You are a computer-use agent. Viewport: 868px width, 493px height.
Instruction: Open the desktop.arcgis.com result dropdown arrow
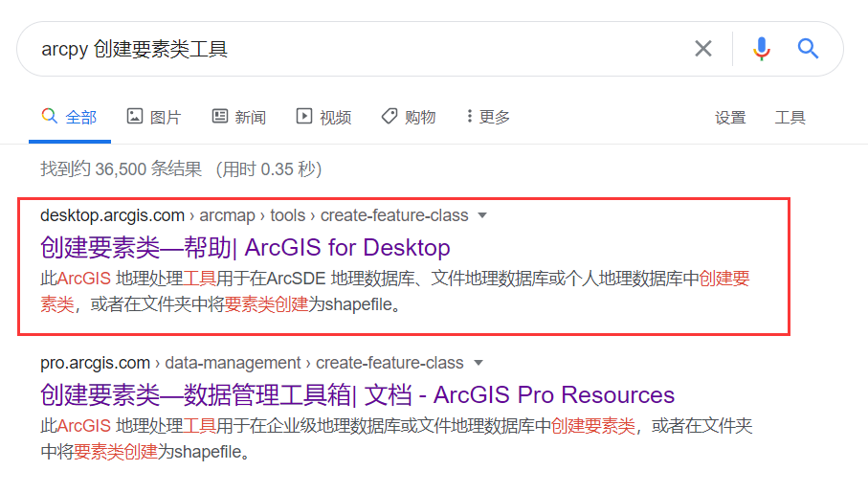[x=482, y=215]
